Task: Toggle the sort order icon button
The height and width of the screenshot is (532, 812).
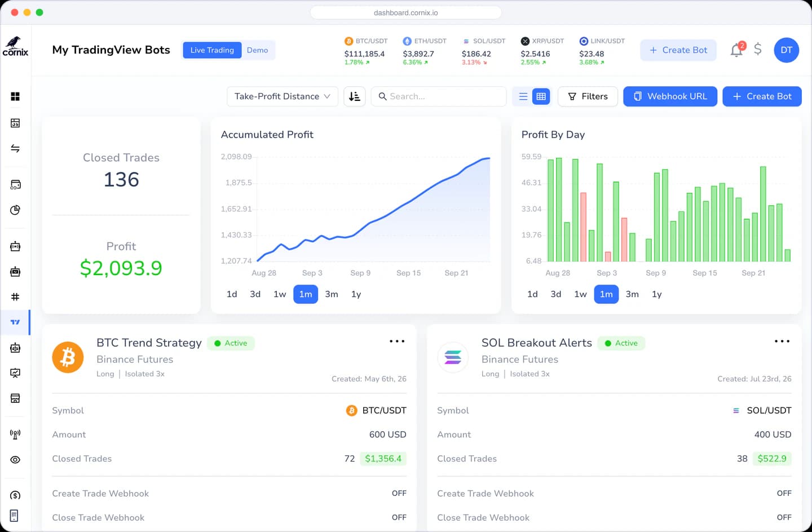Action: [x=355, y=96]
